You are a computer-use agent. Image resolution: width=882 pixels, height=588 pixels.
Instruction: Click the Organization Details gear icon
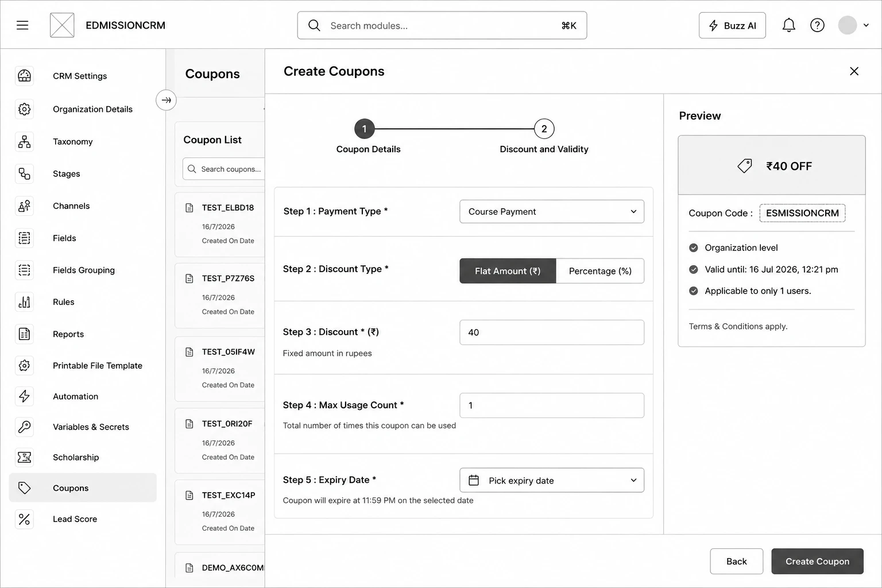(24, 109)
